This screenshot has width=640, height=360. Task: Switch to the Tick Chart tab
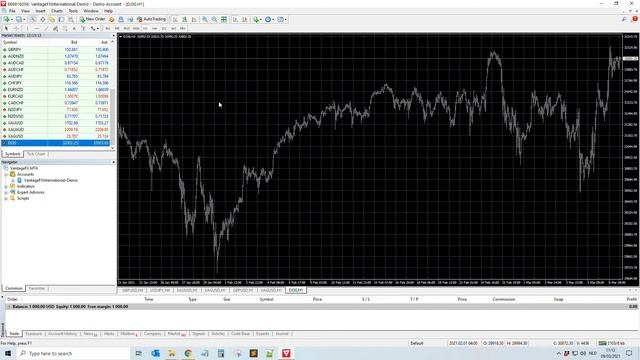[x=36, y=154]
